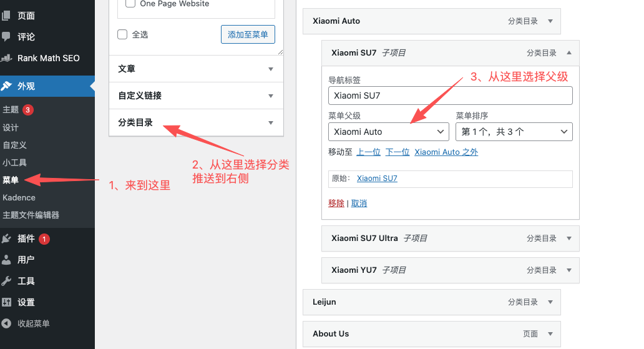Click the Comments speech bubble icon
The image size is (644, 349).
pyautogui.click(x=6, y=37)
